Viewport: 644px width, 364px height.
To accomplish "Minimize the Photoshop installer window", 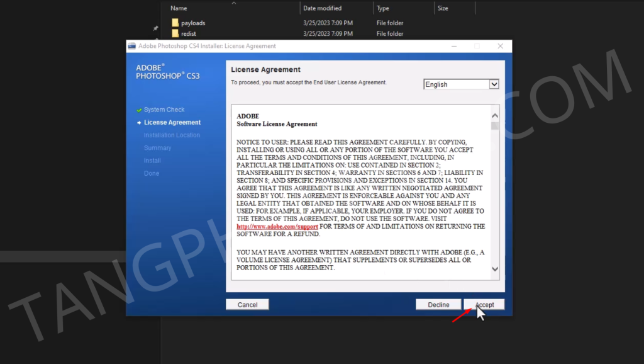I will (453, 46).
